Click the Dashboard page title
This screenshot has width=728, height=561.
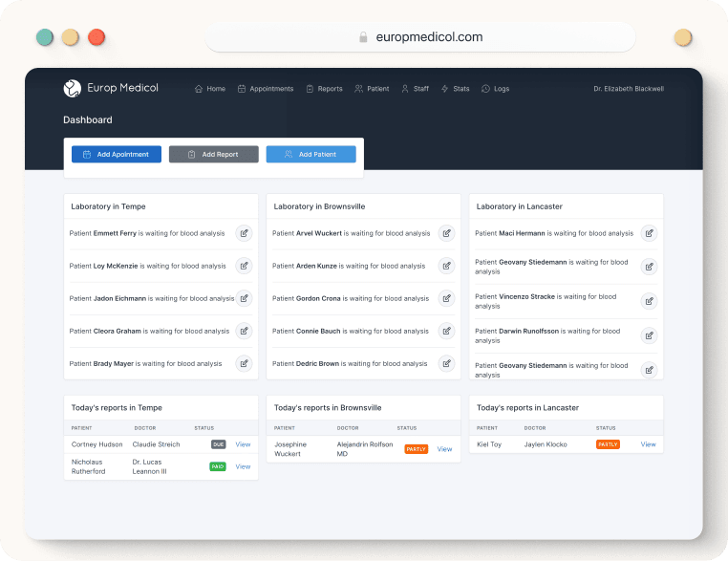coord(88,119)
